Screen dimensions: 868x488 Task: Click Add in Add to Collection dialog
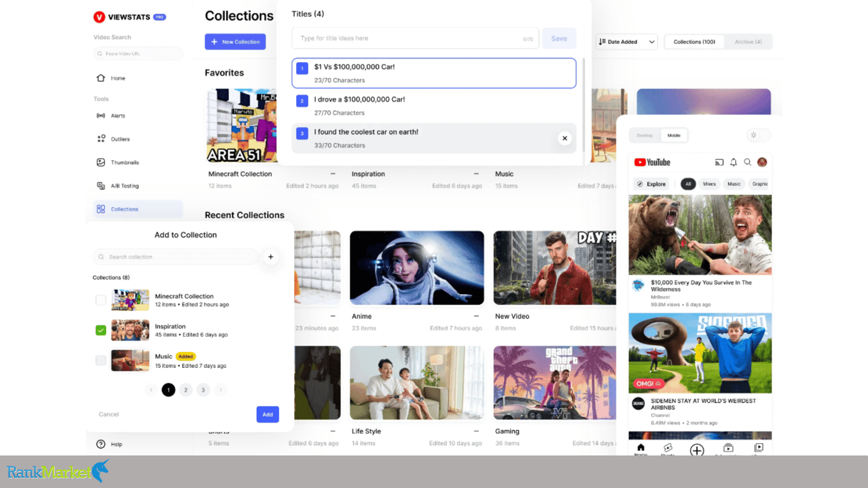268,414
